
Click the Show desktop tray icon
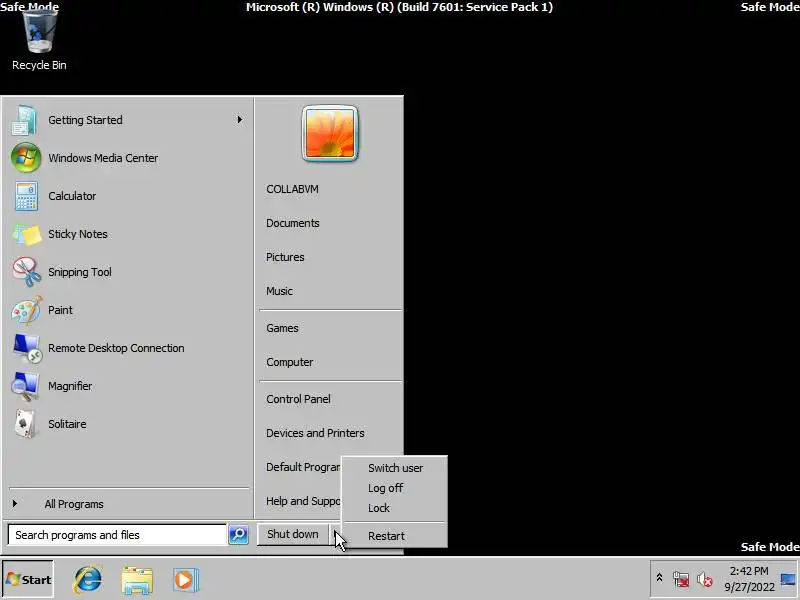coord(788,580)
